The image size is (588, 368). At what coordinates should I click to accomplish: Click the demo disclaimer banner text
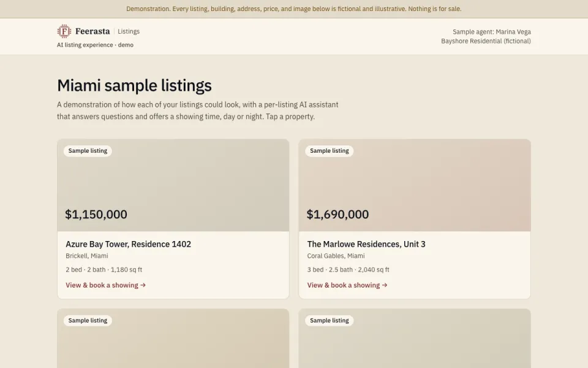coord(294,9)
